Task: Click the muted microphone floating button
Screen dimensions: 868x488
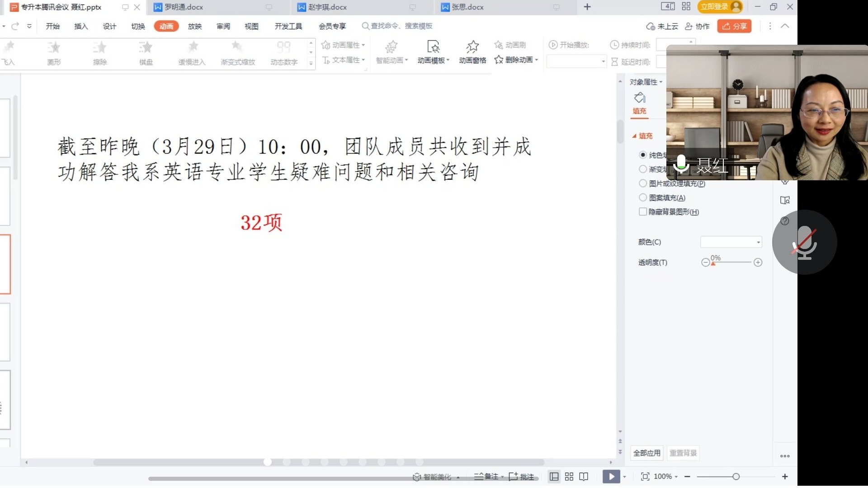Action: coord(804,242)
